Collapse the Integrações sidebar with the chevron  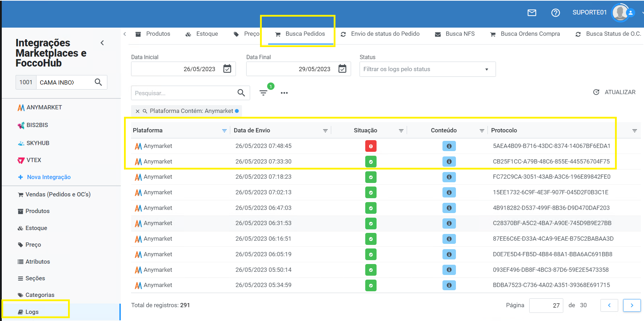[102, 43]
